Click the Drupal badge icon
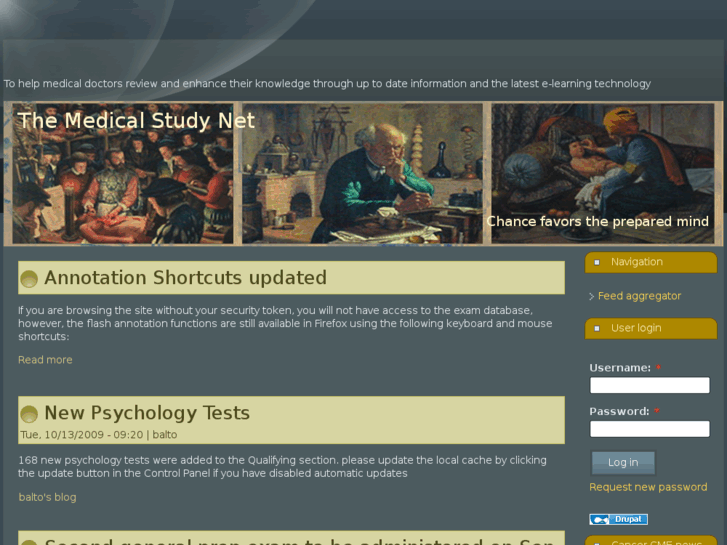The width and height of the screenshot is (727, 545). 619,519
